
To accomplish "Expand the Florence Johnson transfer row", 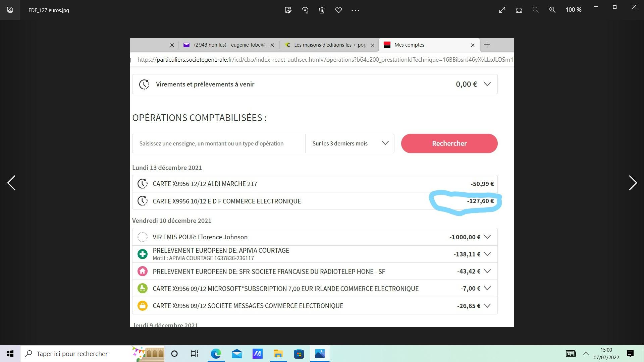I will coord(487,237).
